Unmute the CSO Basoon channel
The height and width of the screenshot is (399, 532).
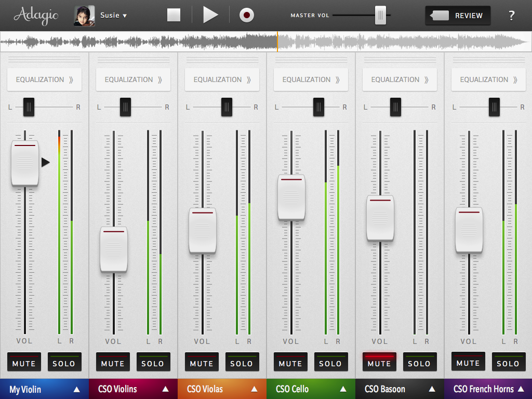tap(379, 362)
